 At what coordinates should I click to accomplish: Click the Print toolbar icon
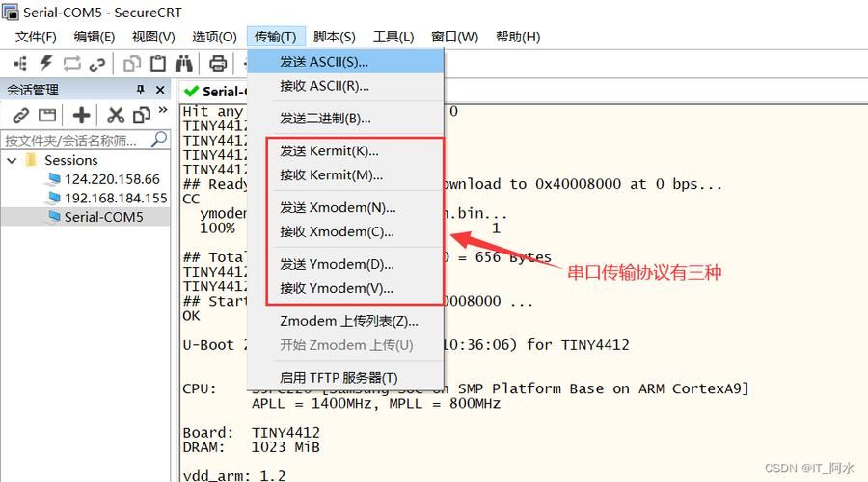tap(218, 65)
